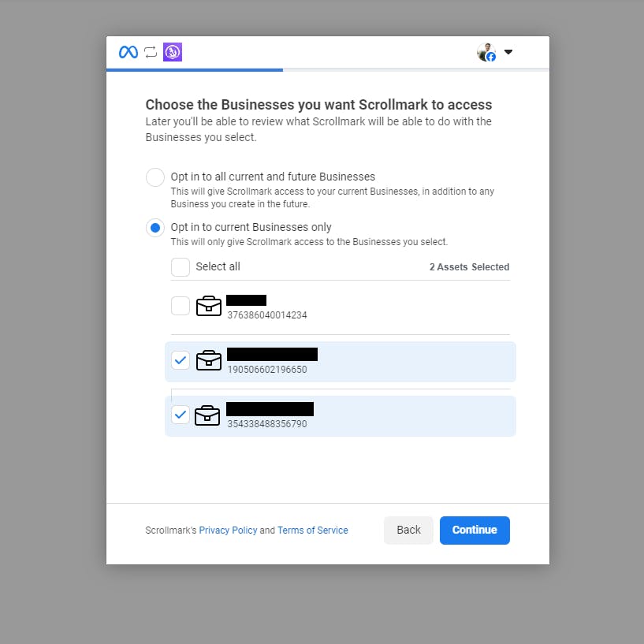Click briefcase icon for business 376386040014234

[x=209, y=306]
